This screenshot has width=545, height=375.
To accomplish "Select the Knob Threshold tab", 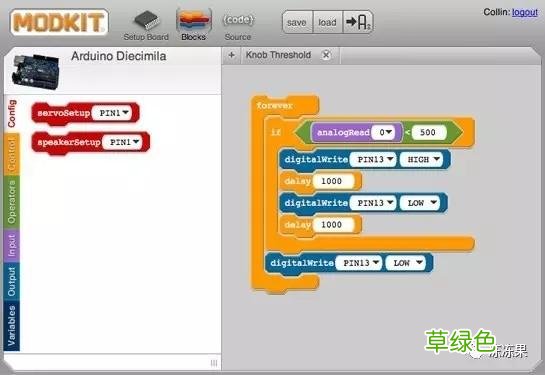I will (x=278, y=55).
